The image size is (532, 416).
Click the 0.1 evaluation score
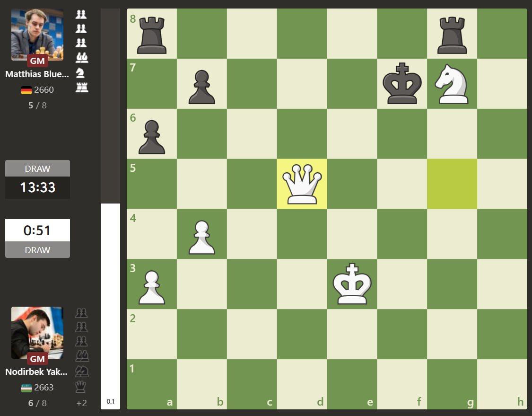point(111,401)
